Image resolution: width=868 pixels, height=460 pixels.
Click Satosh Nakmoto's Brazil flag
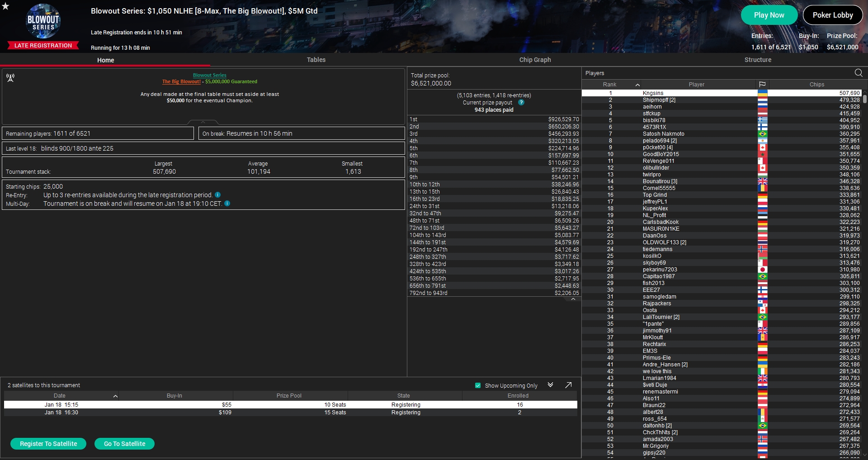point(763,134)
